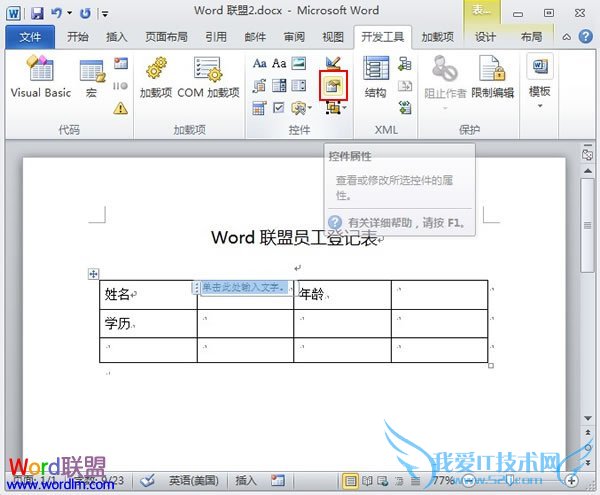Image resolution: width=600 pixels, height=495 pixels.
Task: Open the 文件 file tab
Action: pyautogui.click(x=30, y=37)
